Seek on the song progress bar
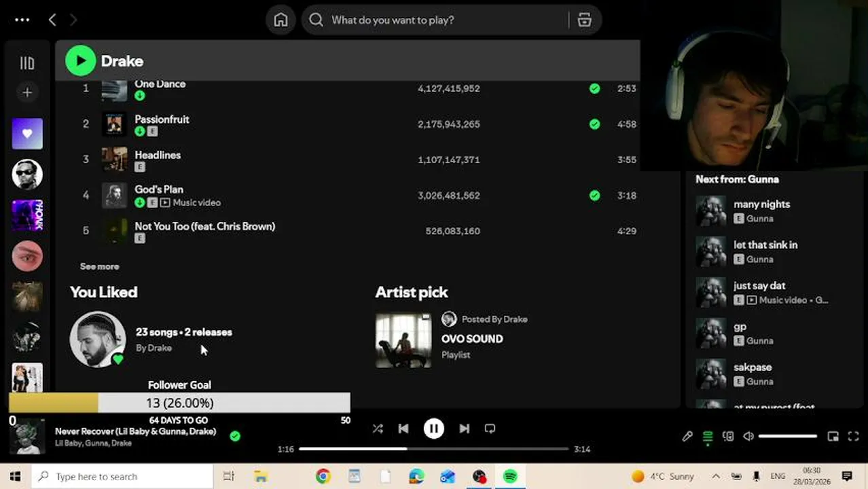 [433, 449]
